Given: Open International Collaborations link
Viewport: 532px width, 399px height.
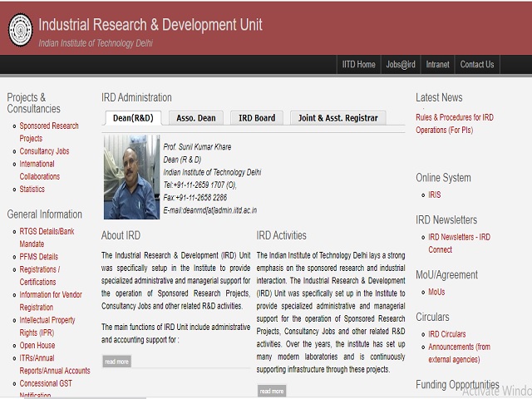Looking at the screenshot, I should click(x=40, y=170).
